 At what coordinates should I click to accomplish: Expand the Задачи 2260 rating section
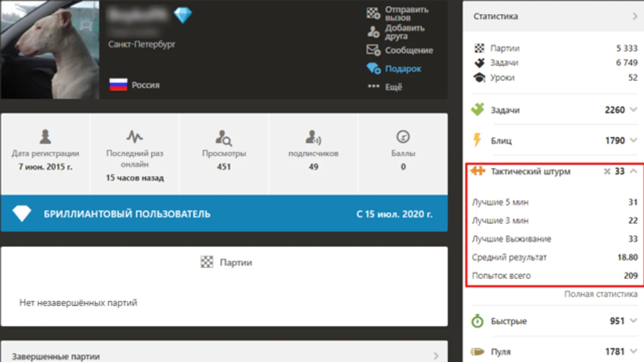[x=633, y=109]
